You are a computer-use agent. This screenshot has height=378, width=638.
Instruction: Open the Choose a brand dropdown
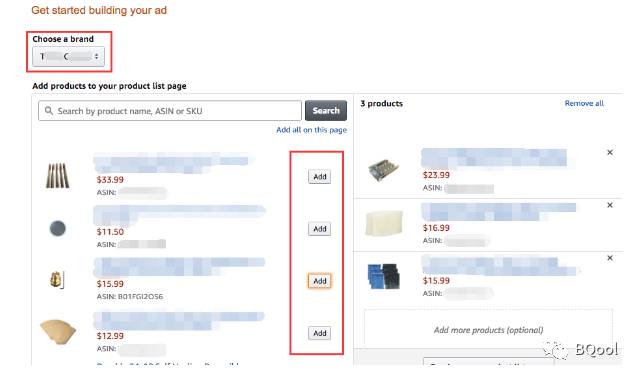pos(68,57)
